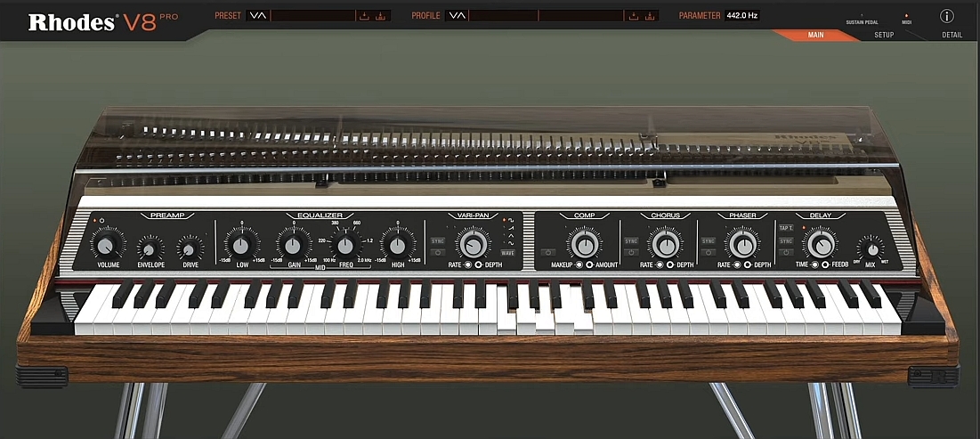
Task: Click the Equalizer mid GAIN knob
Action: coord(293,245)
